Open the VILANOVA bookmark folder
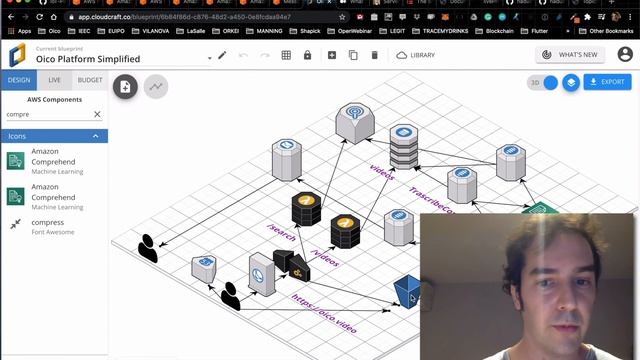The height and width of the screenshot is (360, 640). pyautogui.click(x=150, y=31)
